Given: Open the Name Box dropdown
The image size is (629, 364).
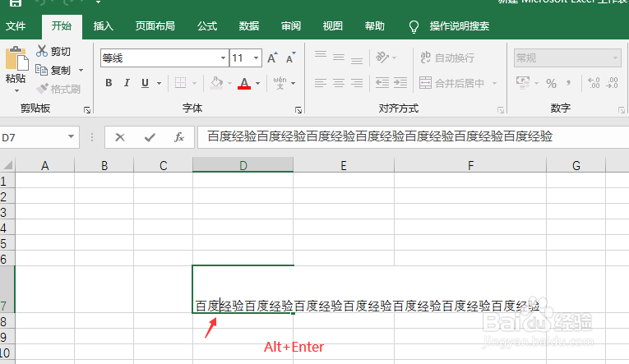Looking at the screenshot, I should (71, 136).
